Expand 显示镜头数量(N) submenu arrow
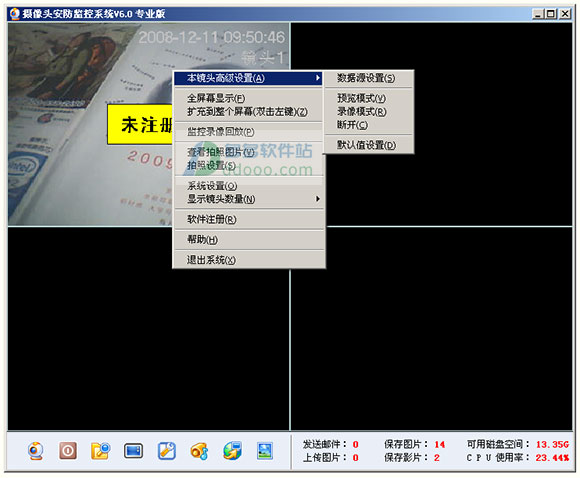This screenshot has width=580, height=478. [317, 199]
